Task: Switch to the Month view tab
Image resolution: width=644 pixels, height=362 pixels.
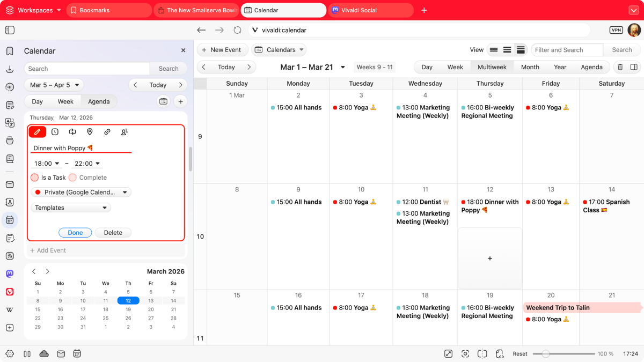Action: coord(530,67)
